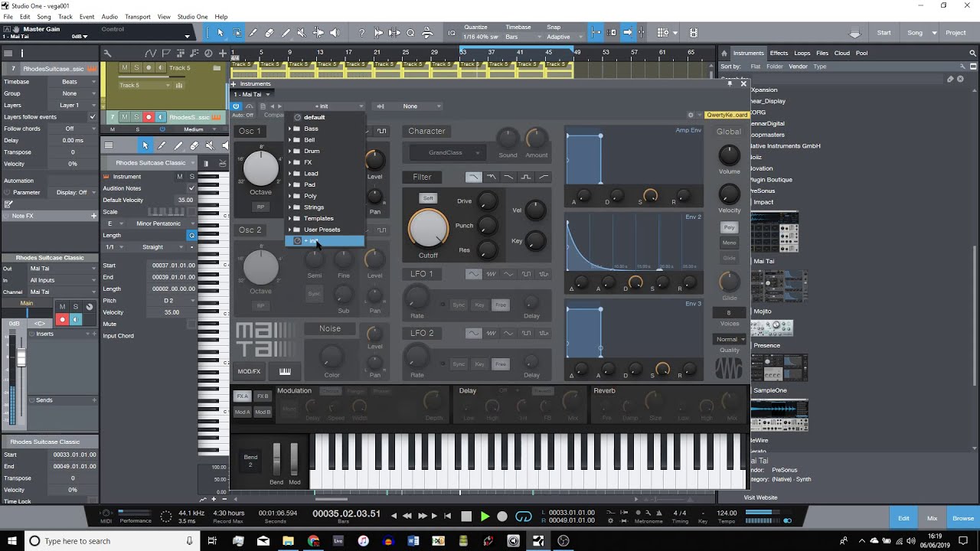980x551 pixels.
Task: Click the Visit Website link
Action: point(760,497)
